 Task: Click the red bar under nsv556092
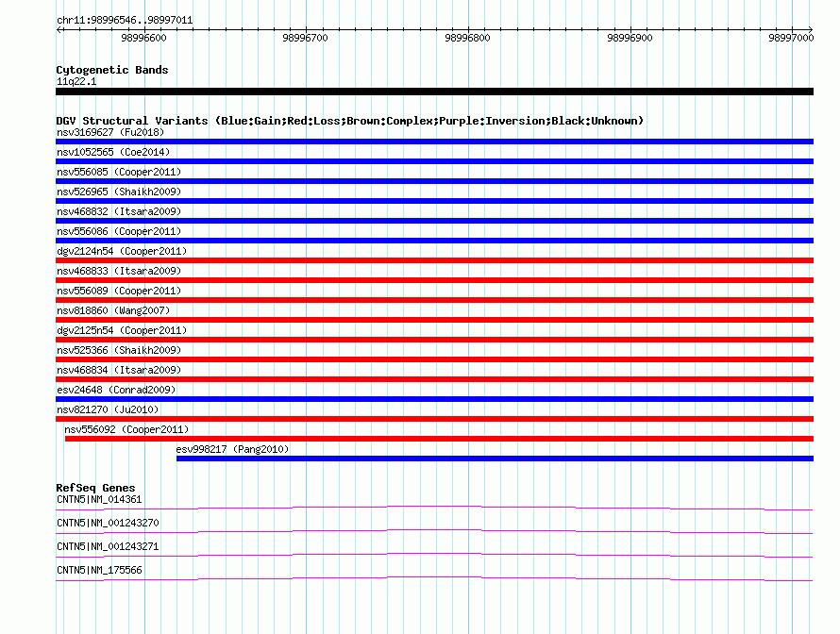(439, 439)
